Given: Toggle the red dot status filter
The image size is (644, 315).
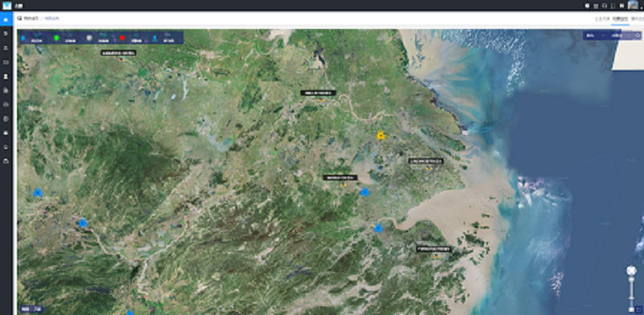Looking at the screenshot, I should point(122,38).
